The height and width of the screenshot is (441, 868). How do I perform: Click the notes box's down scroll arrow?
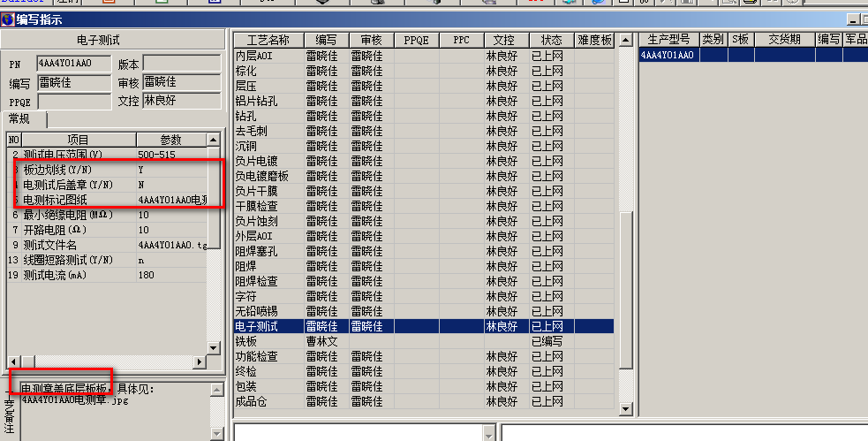pos(217,434)
